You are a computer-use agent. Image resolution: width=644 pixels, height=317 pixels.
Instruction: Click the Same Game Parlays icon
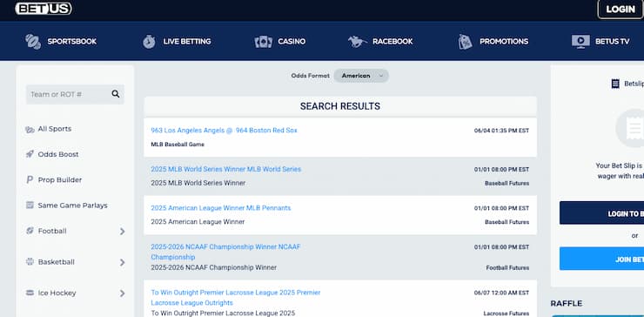tap(30, 206)
